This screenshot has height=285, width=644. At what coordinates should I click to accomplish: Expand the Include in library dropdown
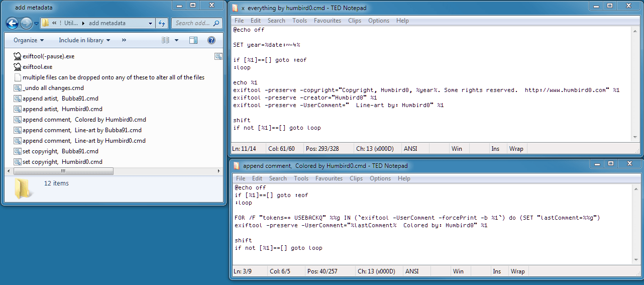pos(84,40)
